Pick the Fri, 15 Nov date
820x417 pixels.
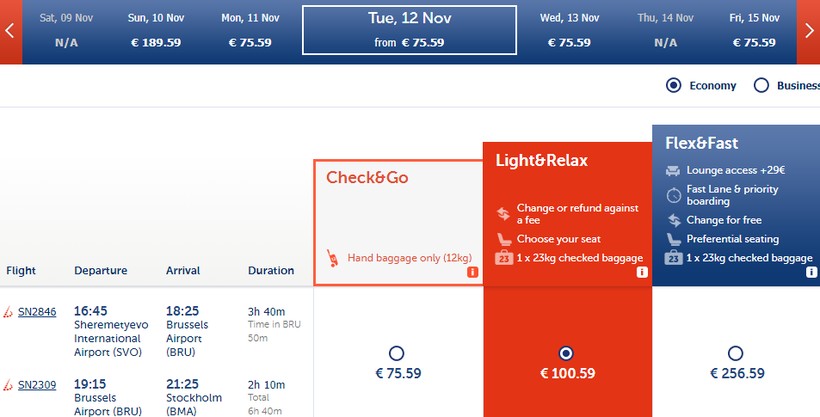(x=755, y=30)
